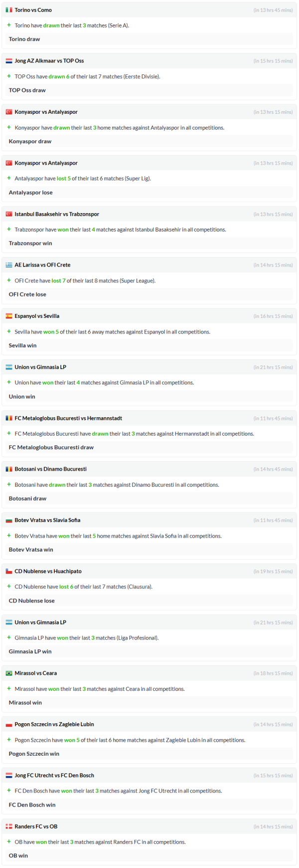The width and height of the screenshot is (299, 868).
Task: Open the Jong AZ Alkmaar vs TOP Oss match
Action: (x=49, y=61)
